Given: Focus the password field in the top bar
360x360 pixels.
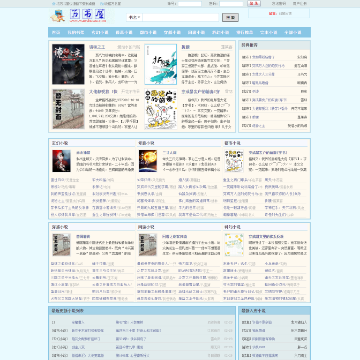Looking at the screenshot, I should pyautogui.click(x=231, y=4).
